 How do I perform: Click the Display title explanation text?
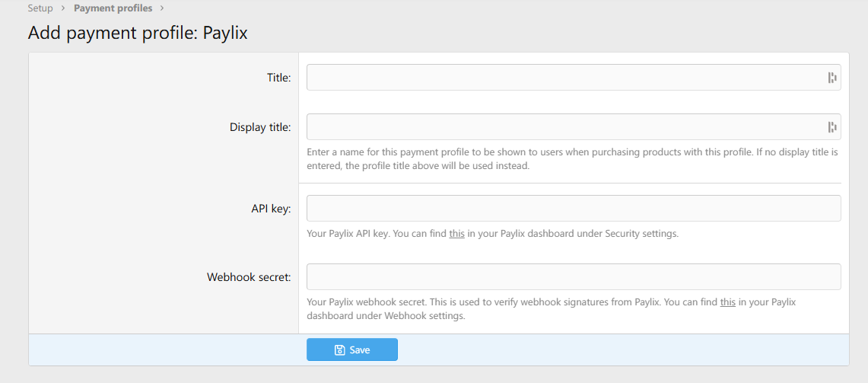(573, 158)
